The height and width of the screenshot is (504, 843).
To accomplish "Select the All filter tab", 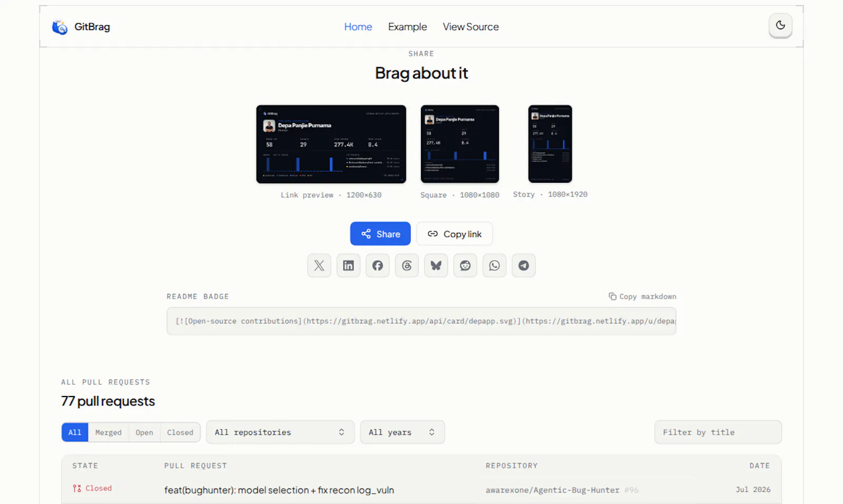I will click(75, 432).
